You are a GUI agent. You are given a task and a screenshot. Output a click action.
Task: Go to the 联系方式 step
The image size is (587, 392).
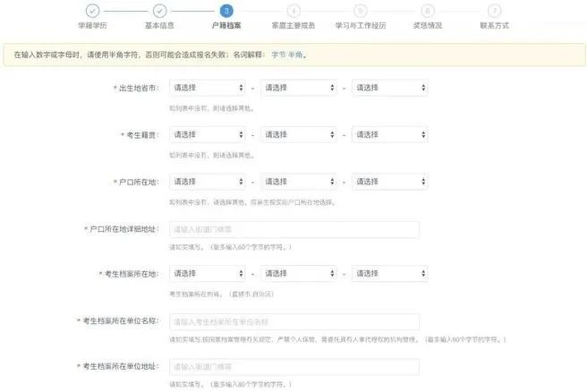point(495,25)
